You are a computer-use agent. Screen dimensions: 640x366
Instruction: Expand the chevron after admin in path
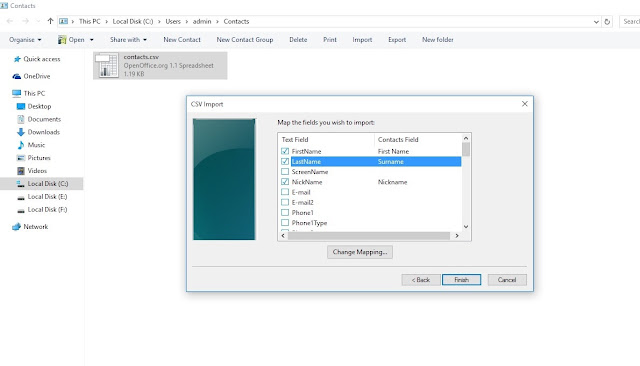[x=218, y=22]
